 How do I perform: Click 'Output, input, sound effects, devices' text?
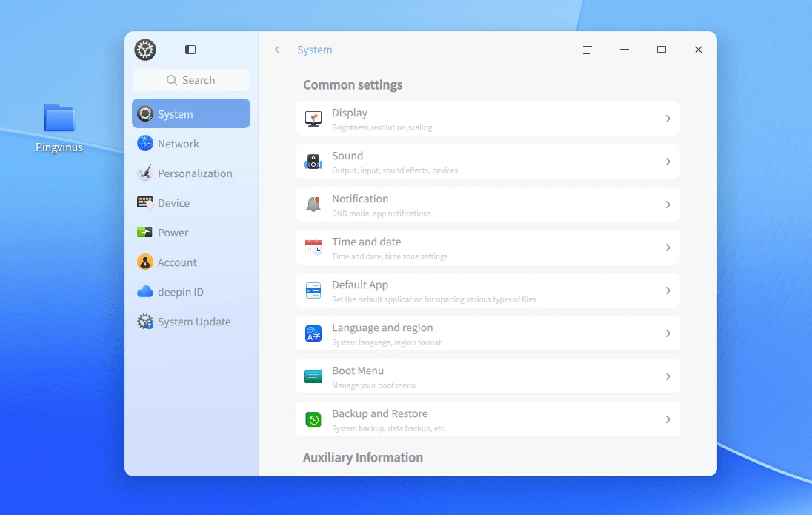click(395, 170)
